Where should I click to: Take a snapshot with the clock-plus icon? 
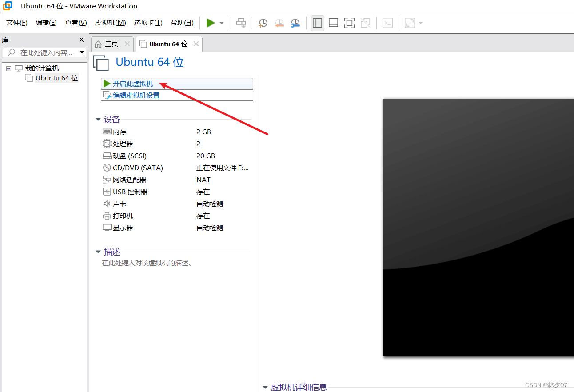tap(263, 23)
